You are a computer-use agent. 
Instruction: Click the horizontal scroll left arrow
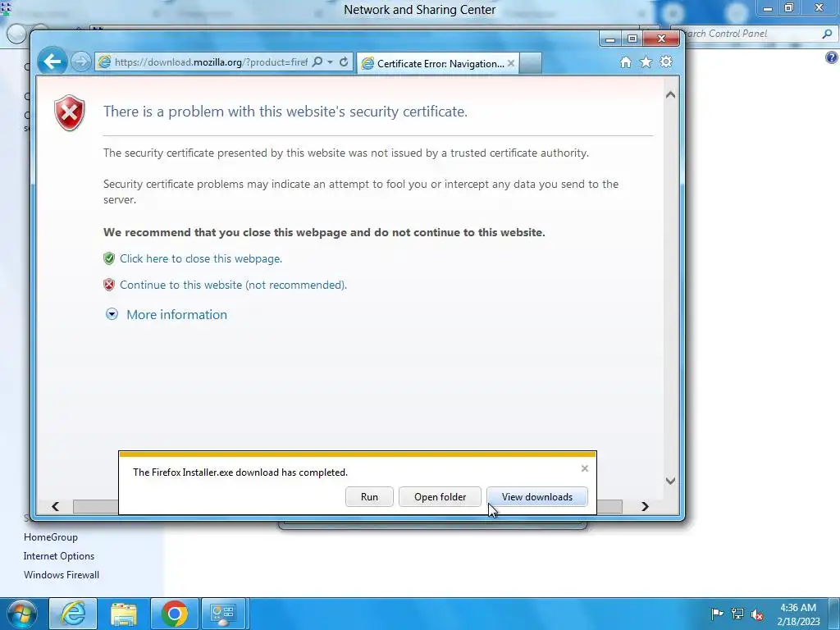click(x=55, y=506)
